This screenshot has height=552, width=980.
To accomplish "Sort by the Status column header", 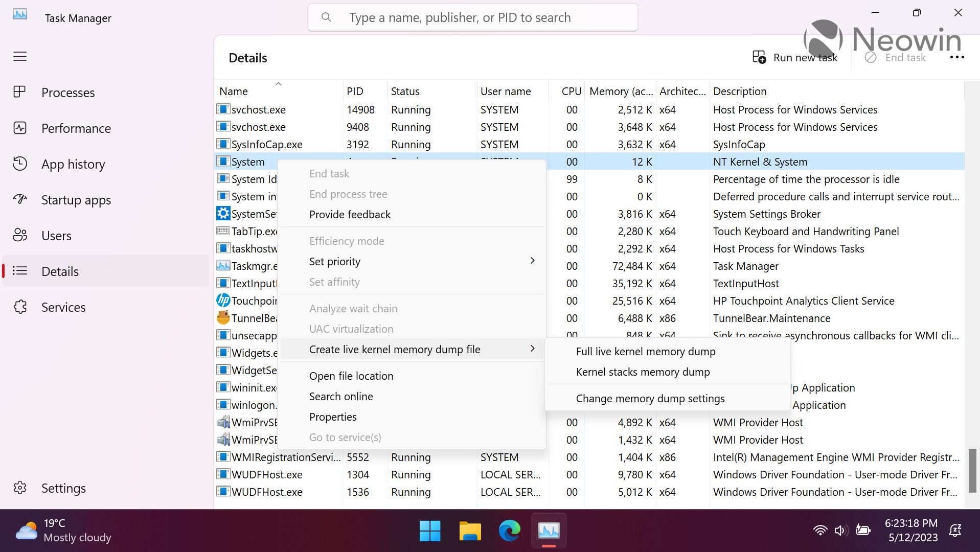I will coord(432,91).
